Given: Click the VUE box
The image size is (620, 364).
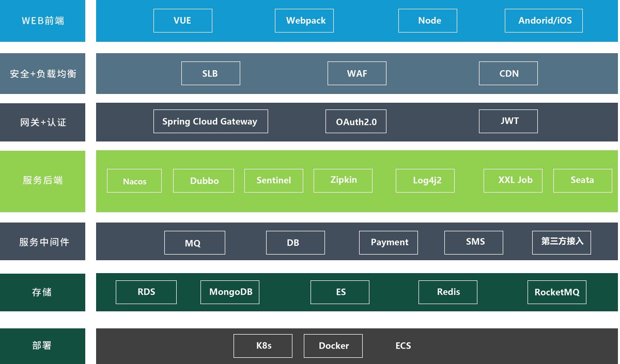Looking at the screenshot, I should click(x=183, y=21).
